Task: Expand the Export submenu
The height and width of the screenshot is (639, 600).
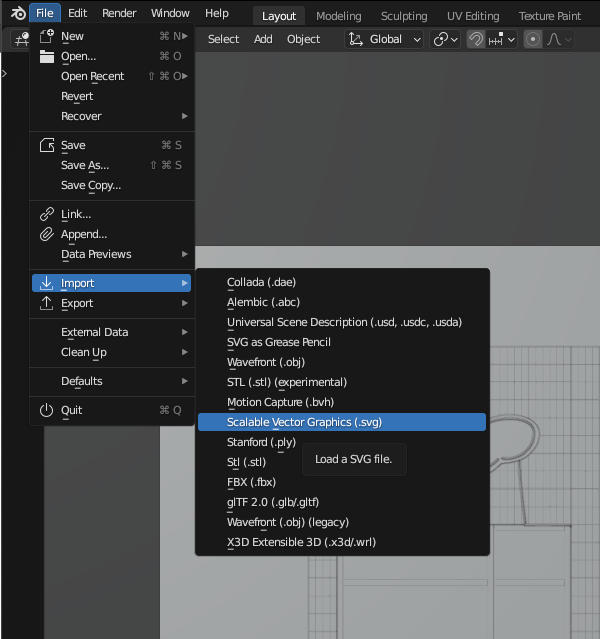Action: [111, 303]
